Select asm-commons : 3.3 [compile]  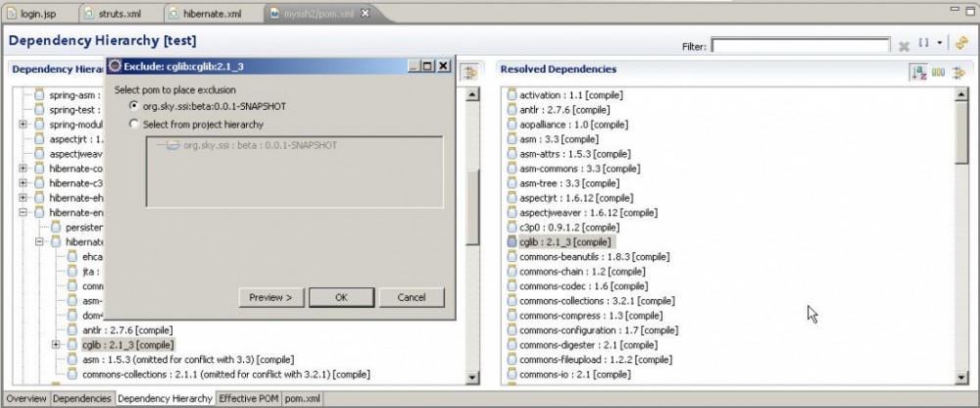click(x=579, y=169)
